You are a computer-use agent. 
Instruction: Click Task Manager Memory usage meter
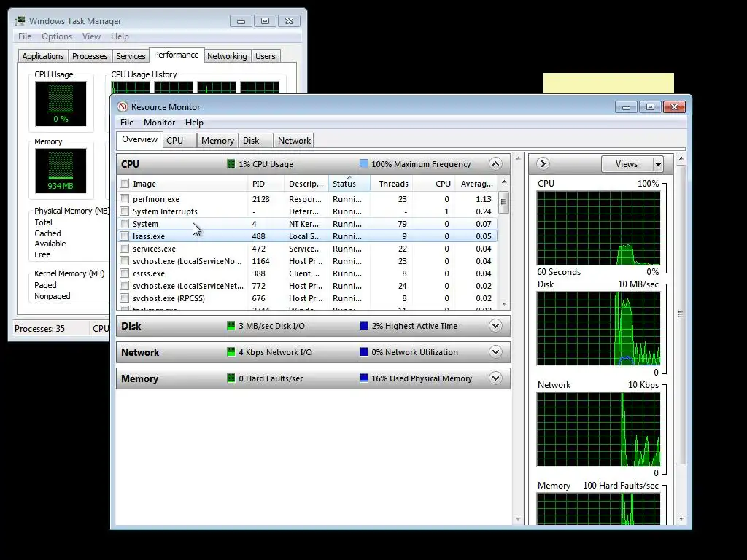(61, 171)
